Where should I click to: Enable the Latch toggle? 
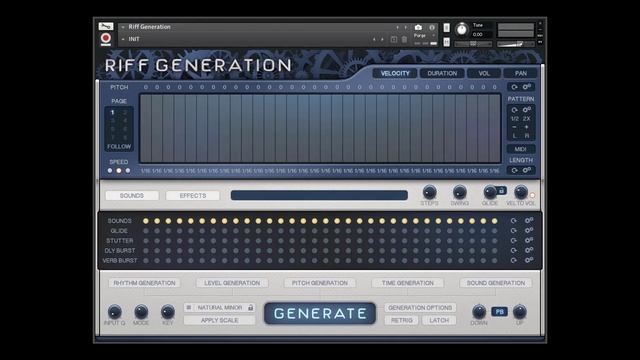pyautogui.click(x=439, y=320)
